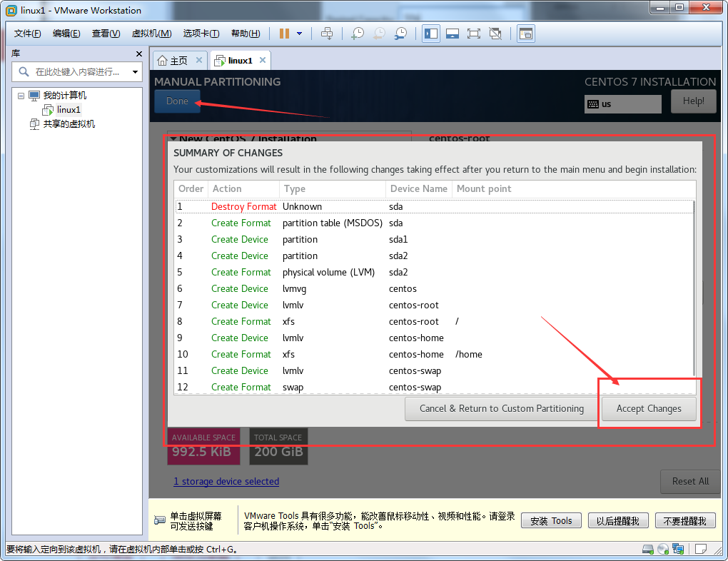Select 共享的虚拟机 in the library tree
The width and height of the screenshot is (728, 561).
click(x=69, y=124)
